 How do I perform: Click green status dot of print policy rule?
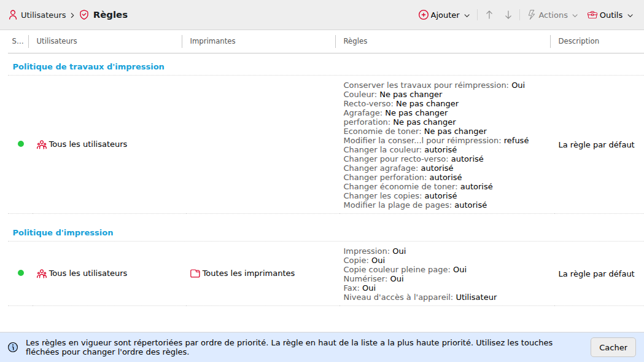[x=21, y=273]
